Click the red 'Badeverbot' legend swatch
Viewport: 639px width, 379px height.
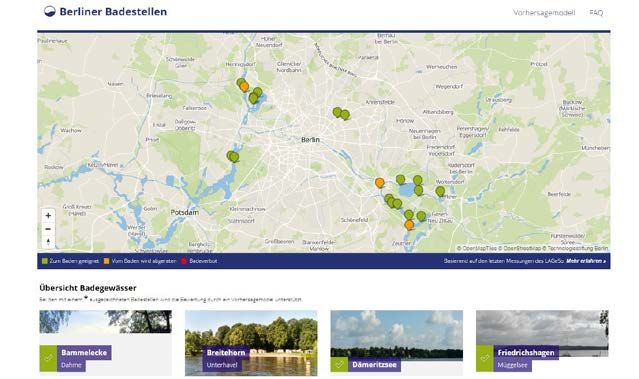(184, 261)
